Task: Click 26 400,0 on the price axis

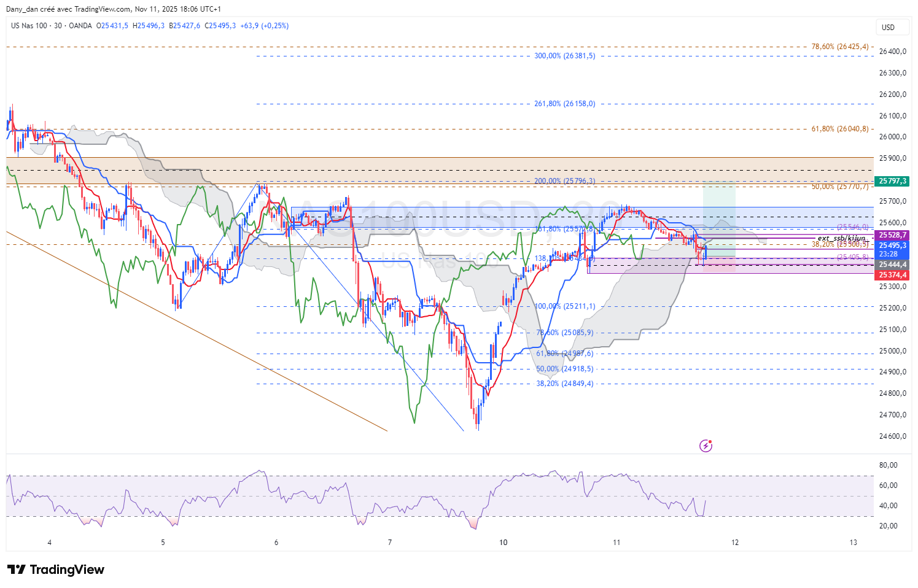Action: pos(893,52)
